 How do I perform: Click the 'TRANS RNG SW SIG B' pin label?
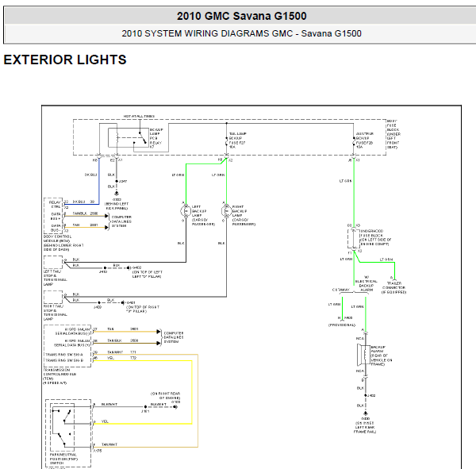pos(64,360)
